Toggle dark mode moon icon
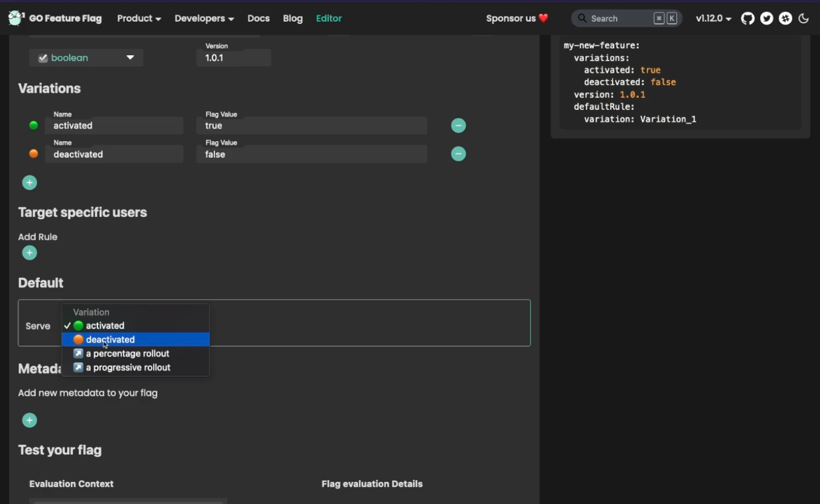Image resolution: width=820 pixels, height=504 pixels. point(804,19)
